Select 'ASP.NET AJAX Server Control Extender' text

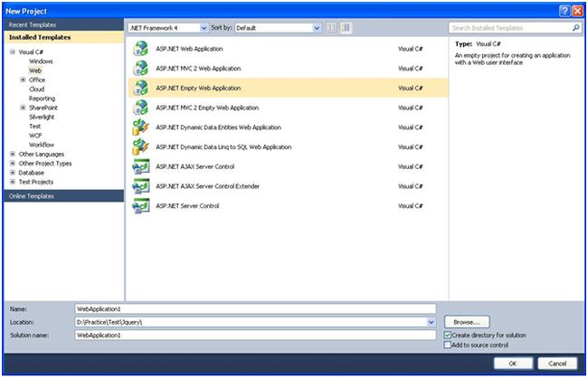point(208,186)
